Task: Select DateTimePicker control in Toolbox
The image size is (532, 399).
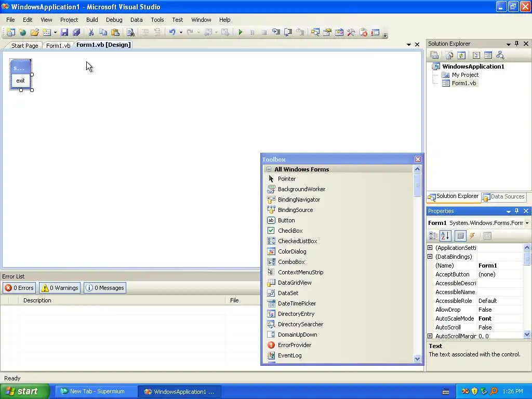Action: pyautogui.click(x=297, y=303)
